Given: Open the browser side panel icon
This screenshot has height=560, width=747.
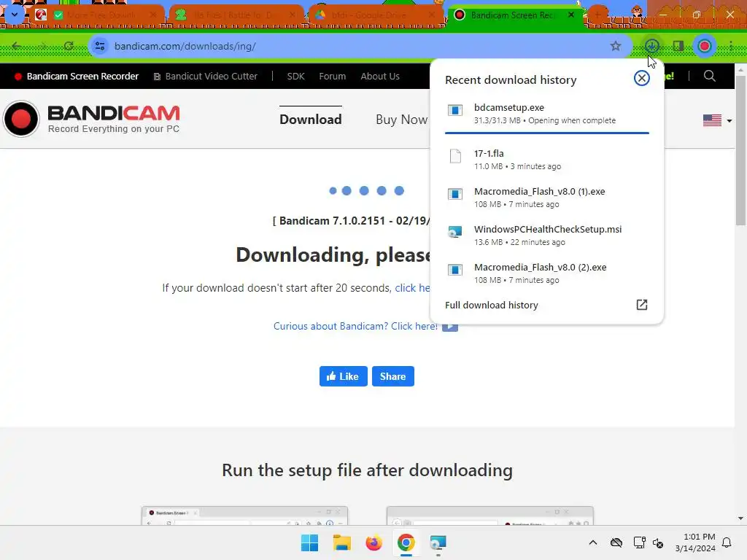Looking at the screenshot, I should [x=678, y=46].
